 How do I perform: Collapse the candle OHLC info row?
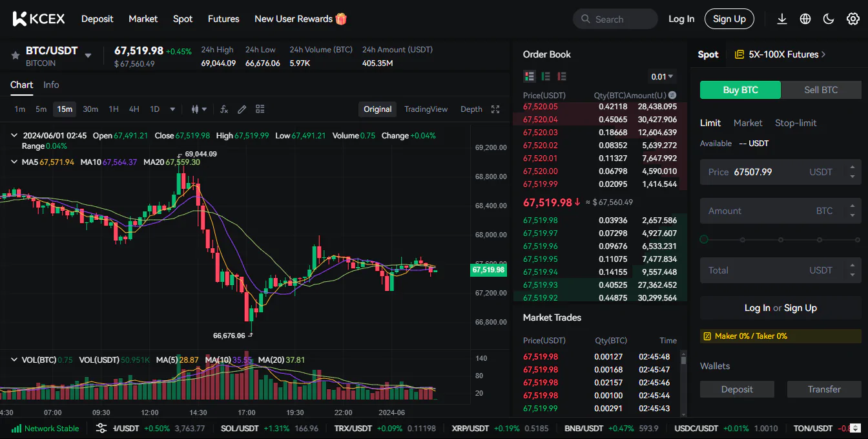(15, 136)
